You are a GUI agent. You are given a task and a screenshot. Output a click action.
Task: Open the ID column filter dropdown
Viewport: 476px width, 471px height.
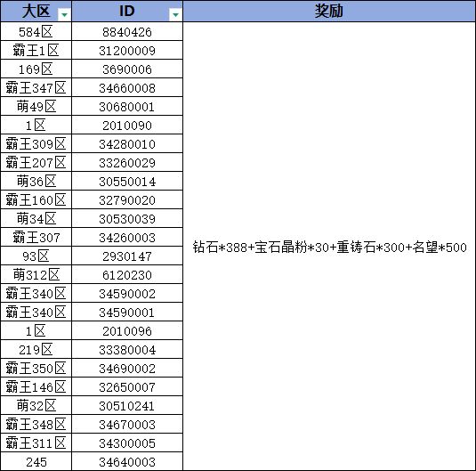175,14
